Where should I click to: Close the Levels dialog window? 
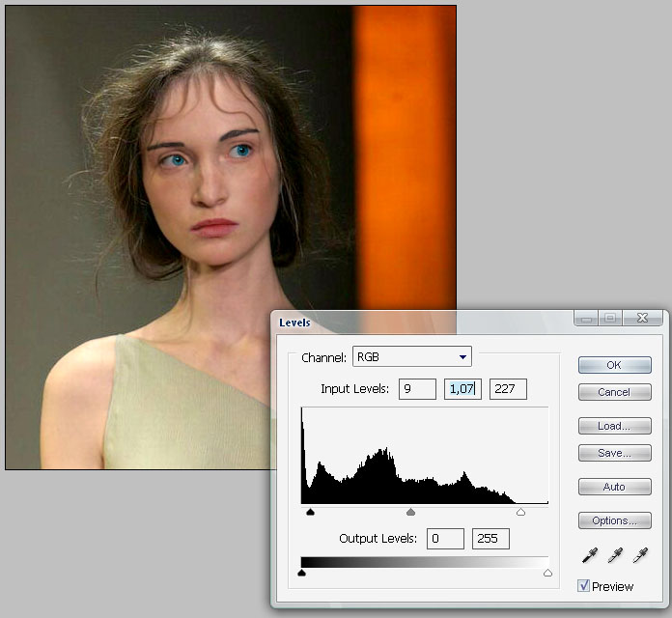[x=642, y=318]
